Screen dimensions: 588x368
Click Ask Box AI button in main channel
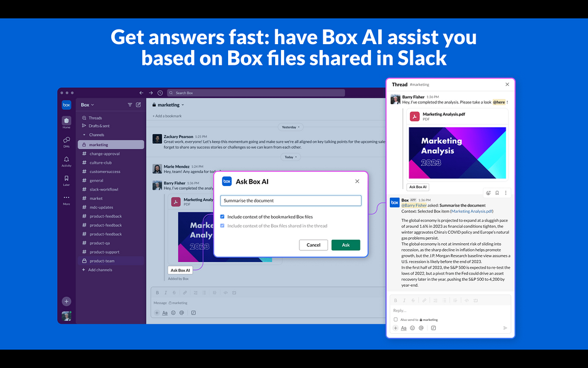(181, 270)
